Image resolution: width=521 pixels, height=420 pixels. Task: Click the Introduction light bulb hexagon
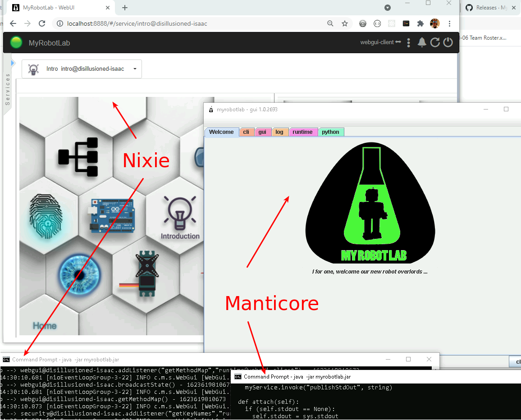(180, 218)
